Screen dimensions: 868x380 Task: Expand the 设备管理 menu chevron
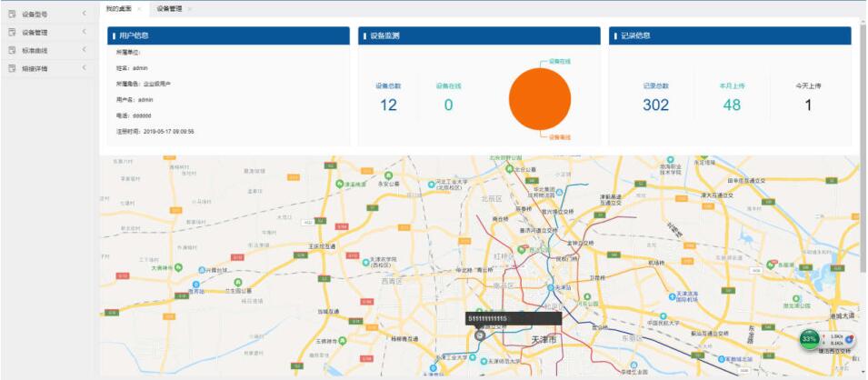point(84,32)
